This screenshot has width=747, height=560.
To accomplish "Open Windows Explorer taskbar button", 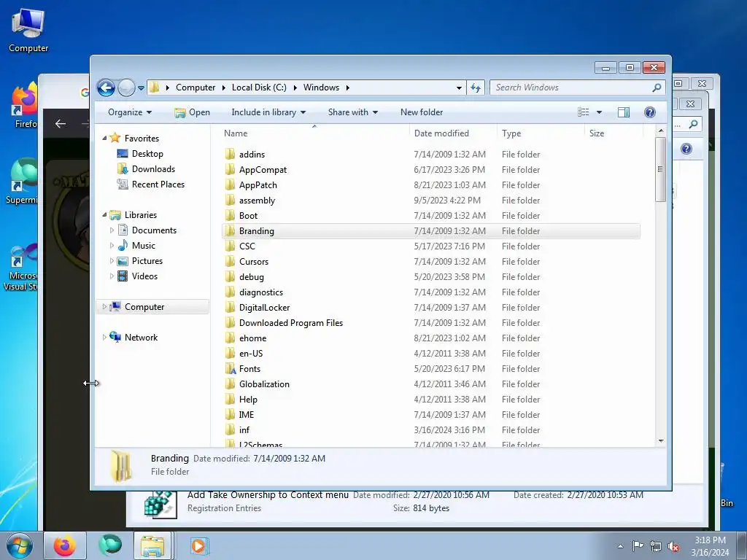I will pos(152,545).
